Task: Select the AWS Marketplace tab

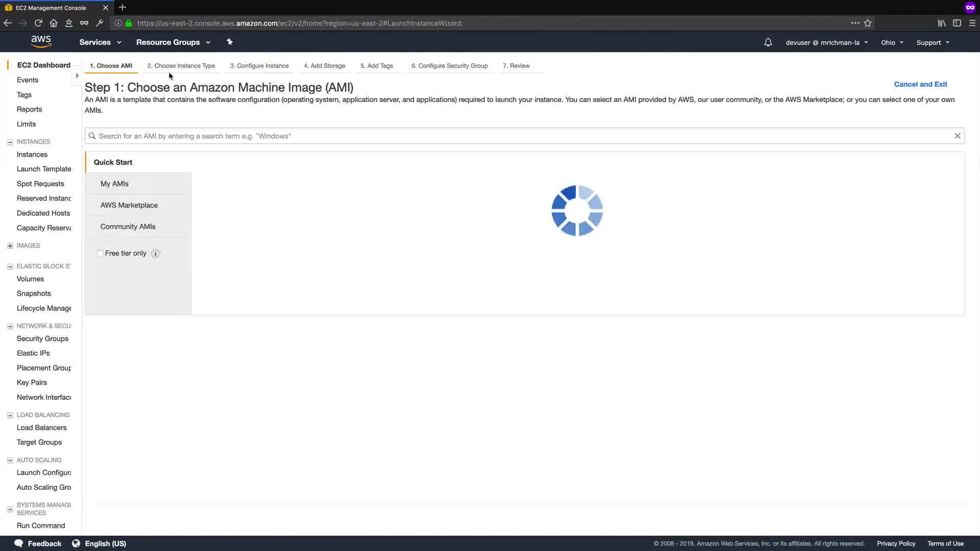Action: click(x=129, y=205)
